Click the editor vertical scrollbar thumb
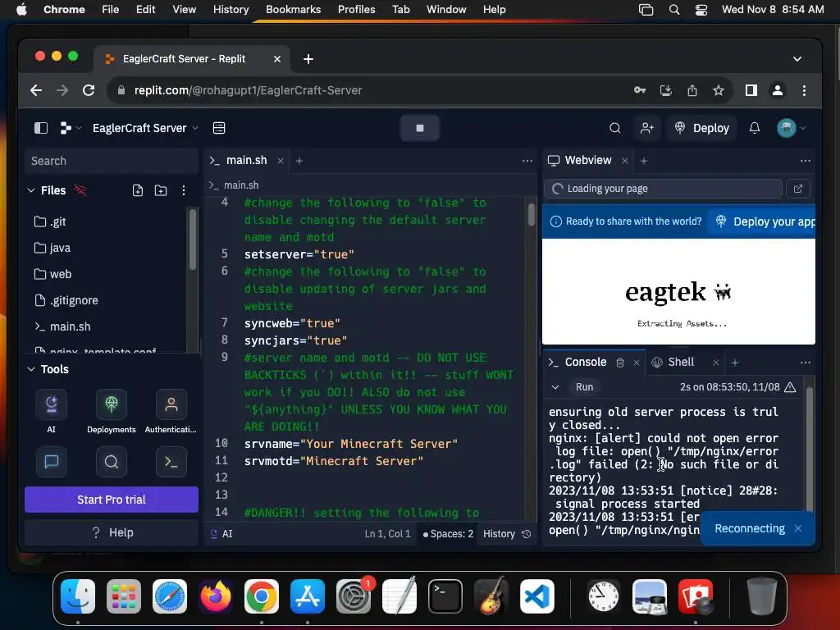 [x=531, y=214]
